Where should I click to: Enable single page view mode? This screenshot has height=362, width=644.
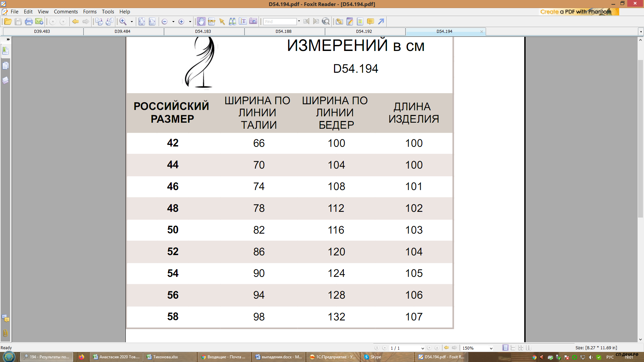(x=505, y=348)
